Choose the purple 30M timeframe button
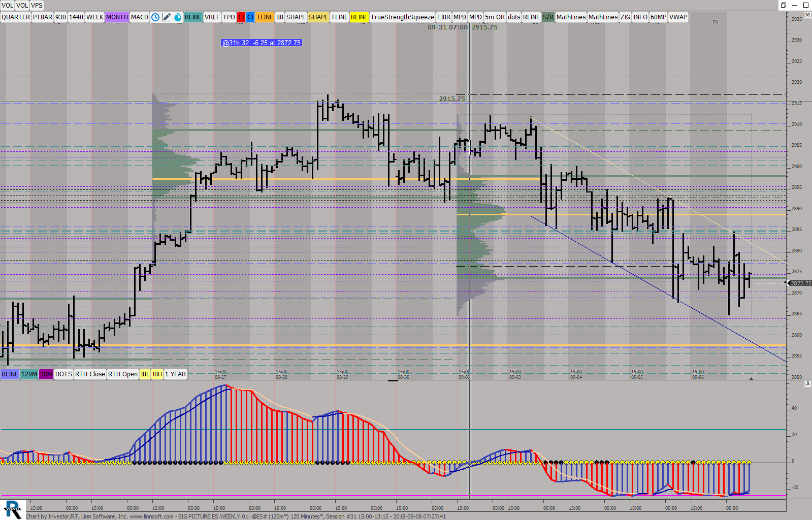The width and height of the screenshot is (812, 520). click(x=46, y=374)
